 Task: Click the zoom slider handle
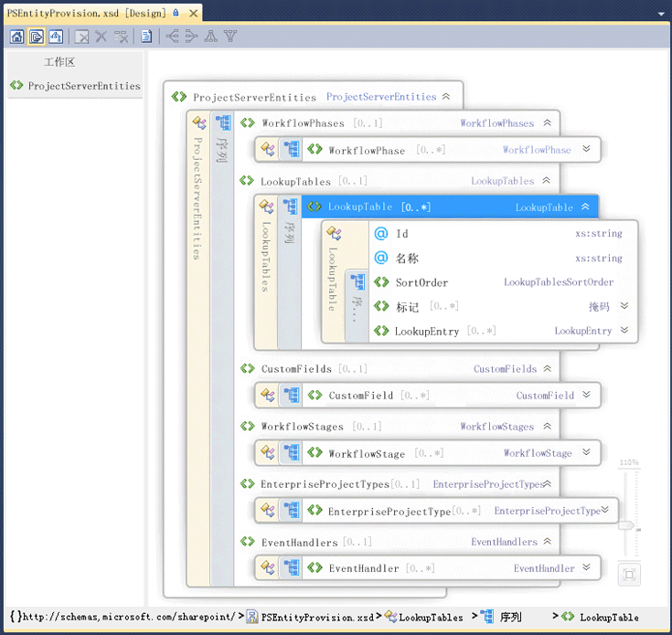(x=626, y=524)
